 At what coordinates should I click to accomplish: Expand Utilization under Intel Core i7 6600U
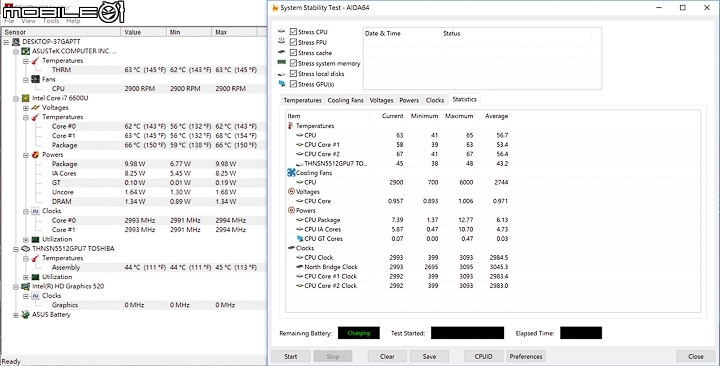click(26, 240)
